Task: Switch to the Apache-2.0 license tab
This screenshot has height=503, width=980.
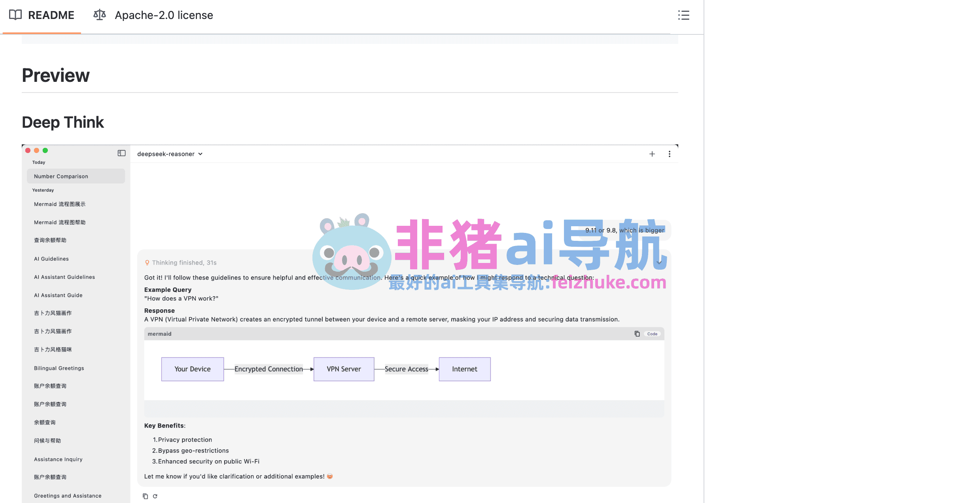Action: tap(164, 15)
